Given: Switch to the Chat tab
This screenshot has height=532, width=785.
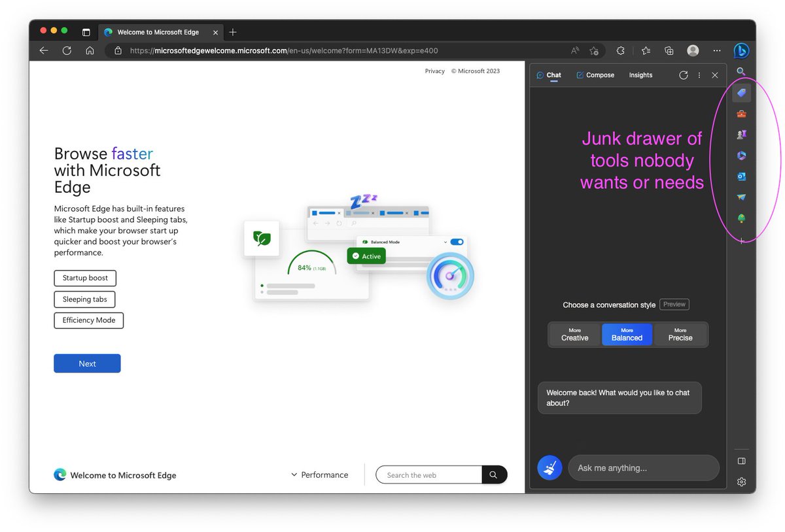Looking at the screenshot, I should [x=549, y=75].
